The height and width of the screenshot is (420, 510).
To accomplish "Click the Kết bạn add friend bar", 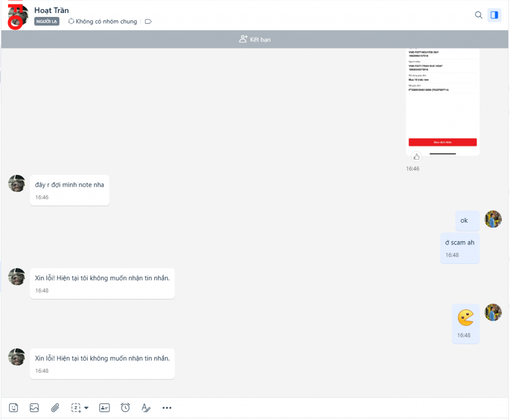I will point(255,39).
